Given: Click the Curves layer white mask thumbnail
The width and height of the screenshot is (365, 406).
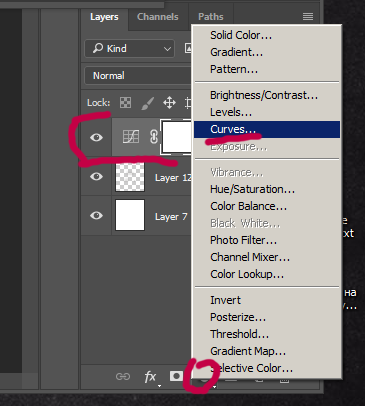Looking at the screenshot, I should point(177,137).
